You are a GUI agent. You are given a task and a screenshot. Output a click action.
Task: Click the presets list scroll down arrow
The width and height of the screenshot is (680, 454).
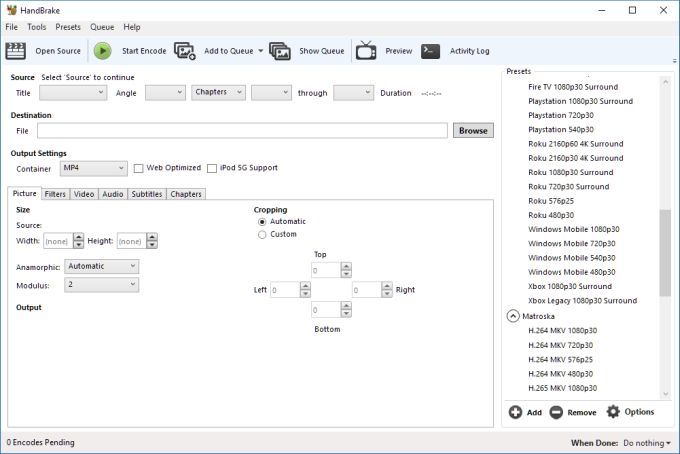665,394
